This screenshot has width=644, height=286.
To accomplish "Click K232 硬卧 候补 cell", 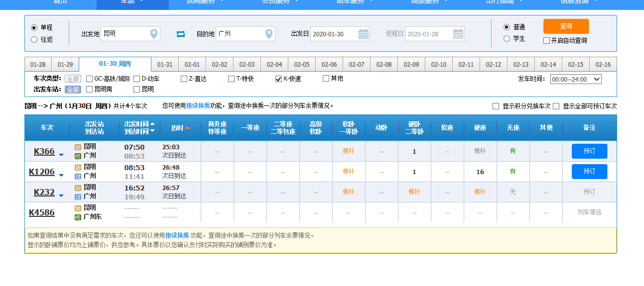I will point(414,192).
